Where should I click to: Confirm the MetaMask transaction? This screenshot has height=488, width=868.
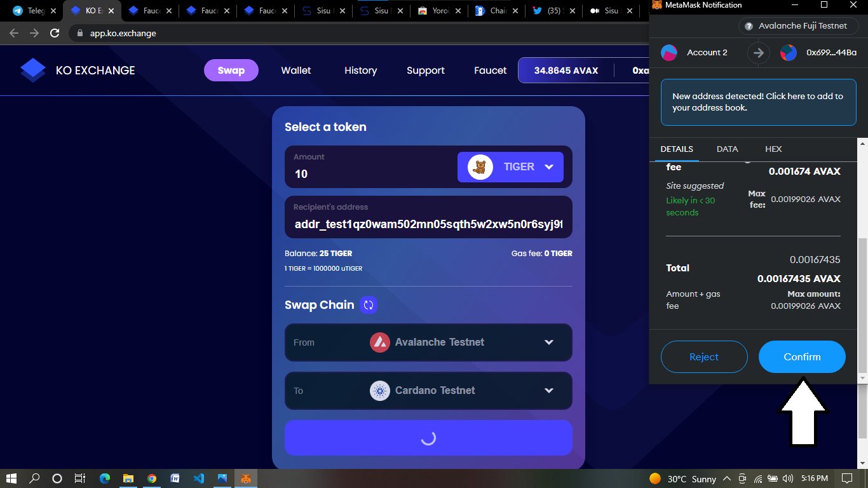pyautogui.click(x=802, y=357)
